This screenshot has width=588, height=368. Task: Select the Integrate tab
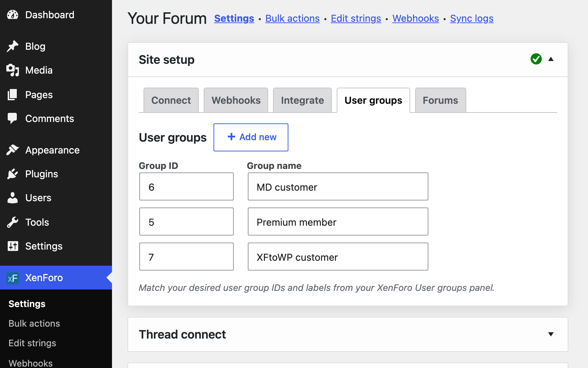(x=302, y=100)
